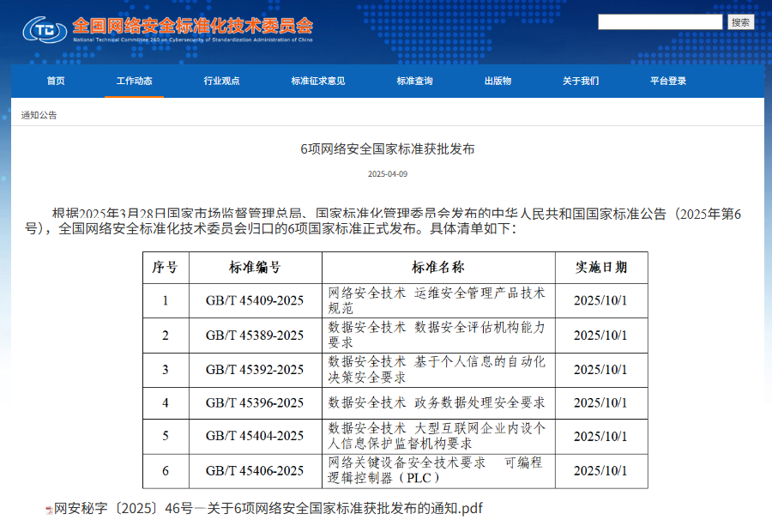Navigate to 标准查询 page
This screenshot has height=532, width=772.
[x=414, y=81]
